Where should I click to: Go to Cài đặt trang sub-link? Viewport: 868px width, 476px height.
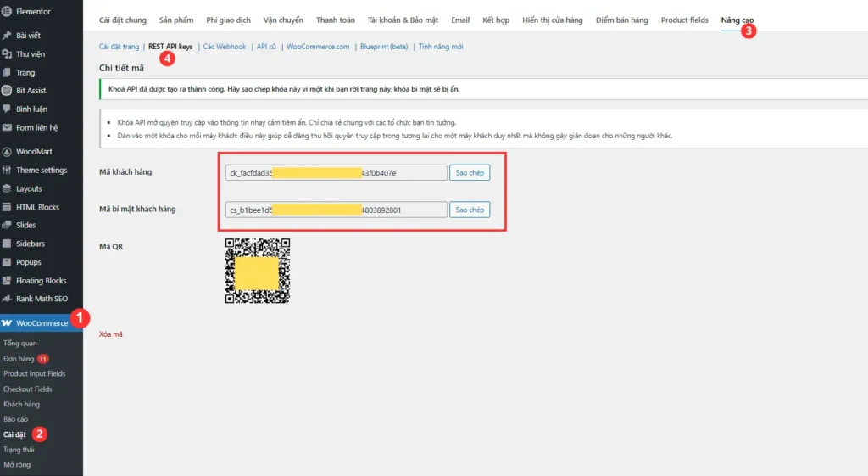119,47
